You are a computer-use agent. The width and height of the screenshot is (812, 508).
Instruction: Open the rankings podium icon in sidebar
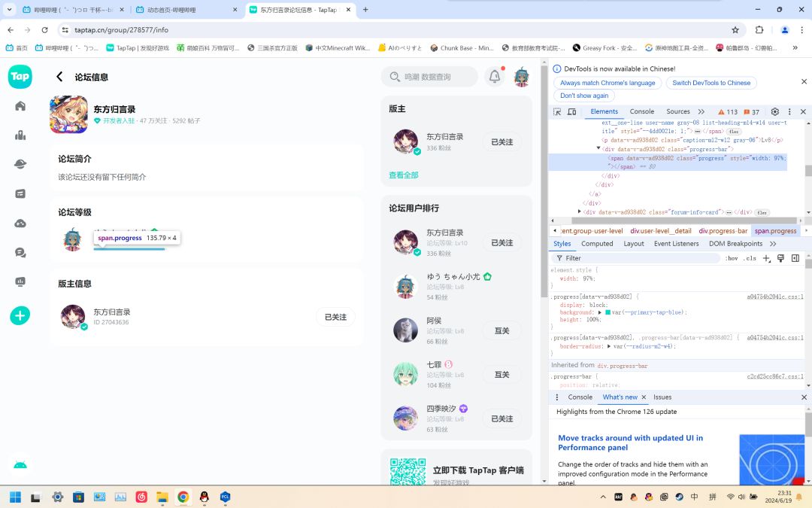20,135
